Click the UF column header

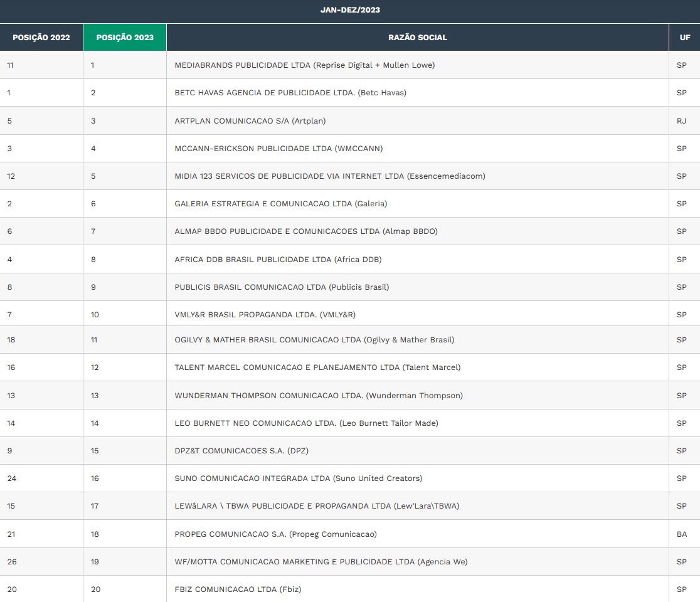[x=685, y=38]
